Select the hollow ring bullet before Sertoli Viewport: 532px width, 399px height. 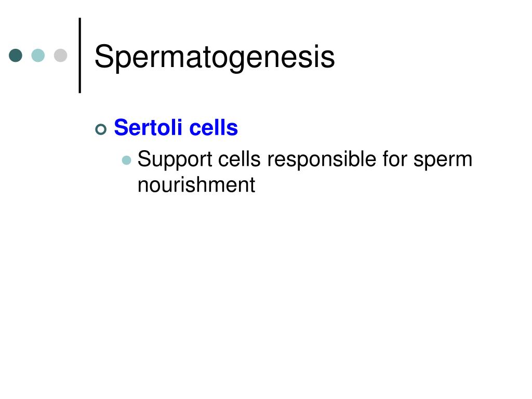[x=101, y=129]
